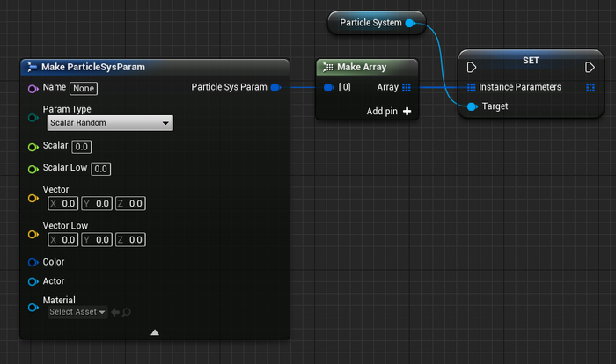Click the Scalar value field
Screen dimensions: 616x364
(82, 146)
